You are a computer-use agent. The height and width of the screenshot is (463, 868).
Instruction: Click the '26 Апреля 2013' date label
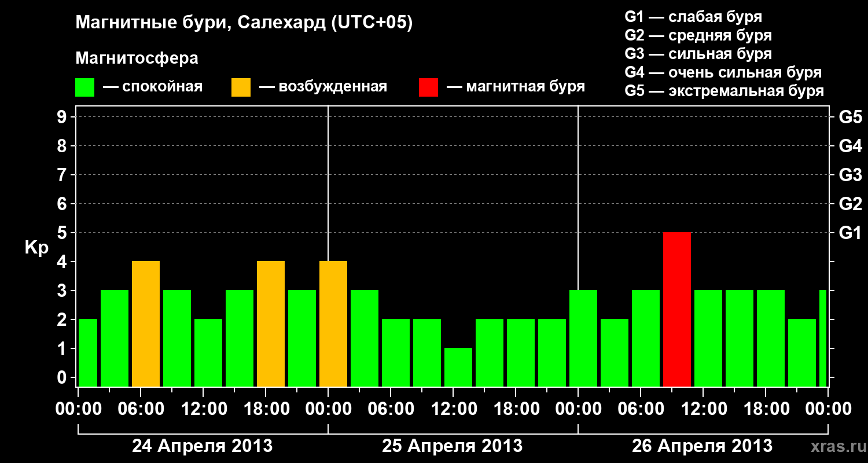(703, 446)
